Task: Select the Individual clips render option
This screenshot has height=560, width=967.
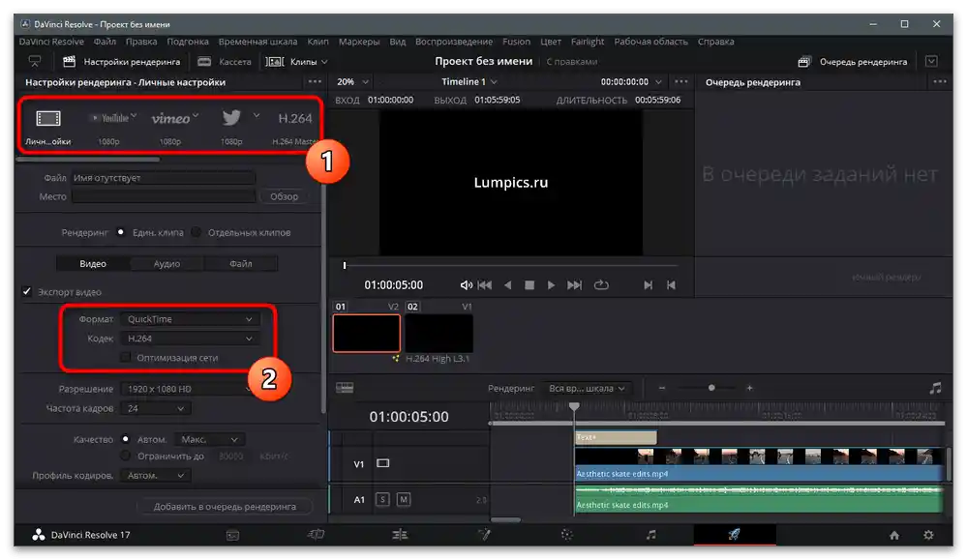Action: 196,232
